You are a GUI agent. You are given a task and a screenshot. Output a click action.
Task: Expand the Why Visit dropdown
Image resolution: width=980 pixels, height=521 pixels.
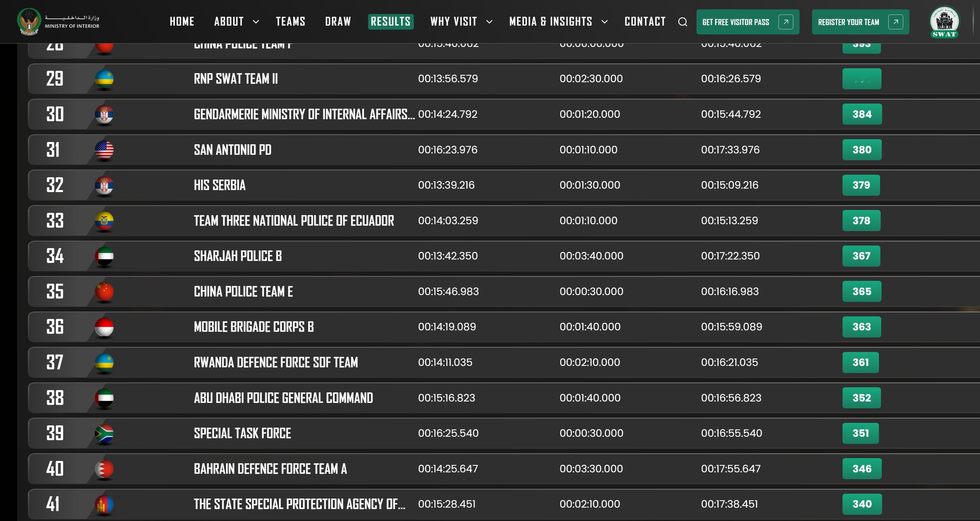tap(461, 22)
